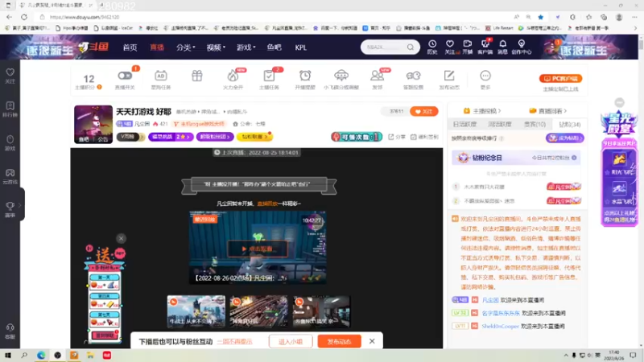The image size is (644, 362).
Task: Open 主播投稿 link
Action: tap(481, 111)
